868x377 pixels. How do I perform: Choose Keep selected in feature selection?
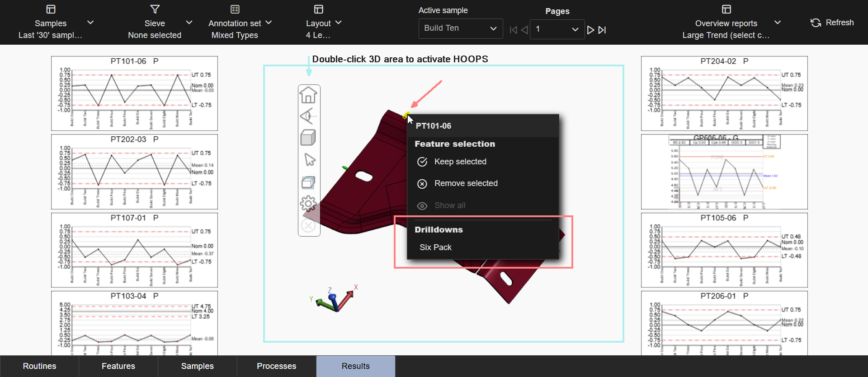click(x=460, y=162)
